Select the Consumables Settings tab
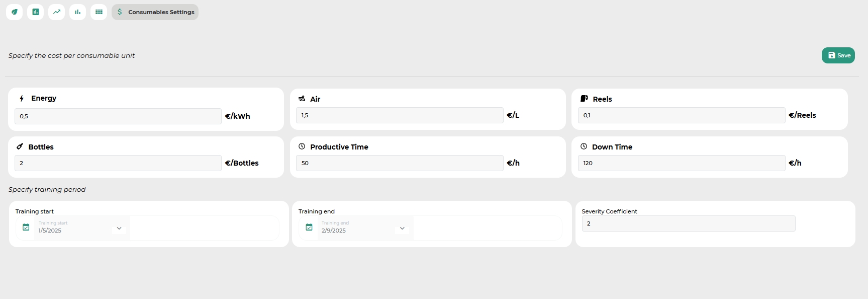The height and width of the screenshot is (299, 868). 155,12
